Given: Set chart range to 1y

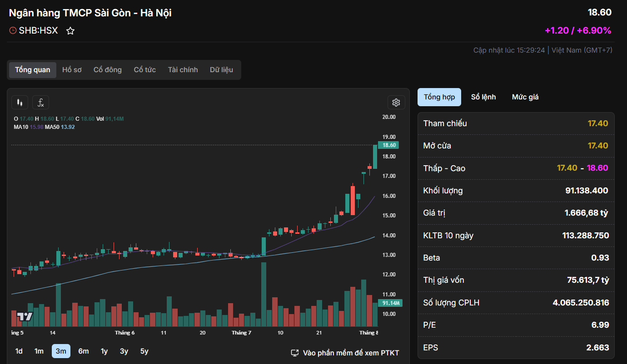Looking at the screenshot, I should click(x=104, y=351).
